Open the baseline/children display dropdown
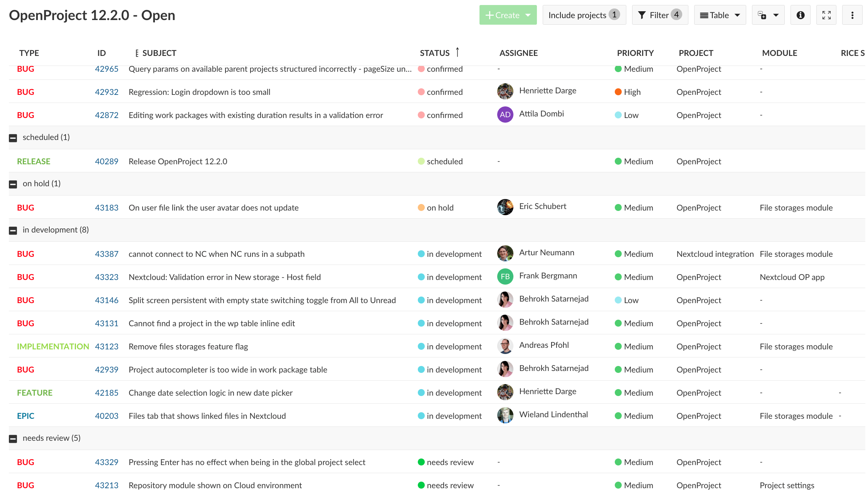 coord(768,15)
